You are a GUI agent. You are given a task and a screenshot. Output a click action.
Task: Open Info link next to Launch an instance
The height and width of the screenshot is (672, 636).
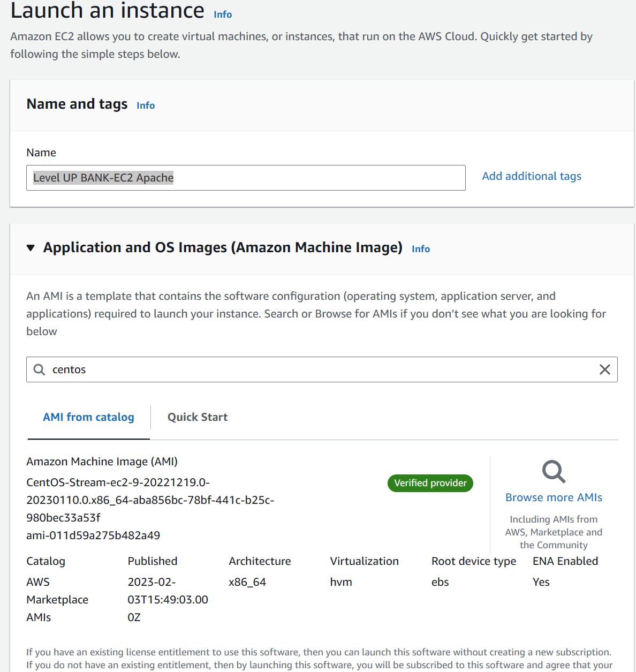(x=223, y=14)
